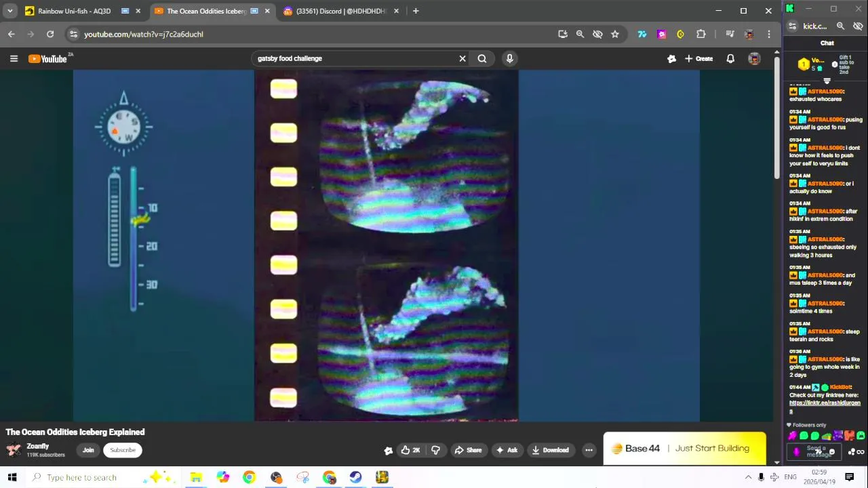This screenshot has width=868, height=488.
Task: Open Kick window zoom magnifier
Action: pyautogui.click(x=840, y=26)
